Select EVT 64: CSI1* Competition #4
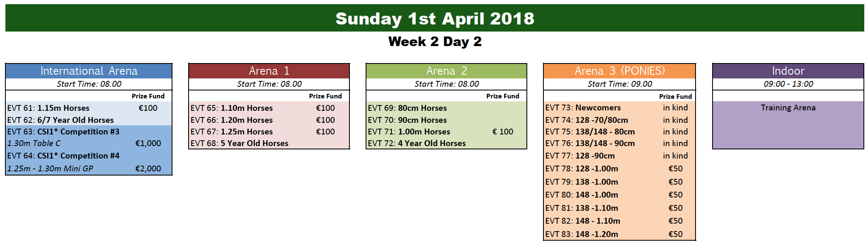This screenshot has height=244, width=868. pos(63,156)
